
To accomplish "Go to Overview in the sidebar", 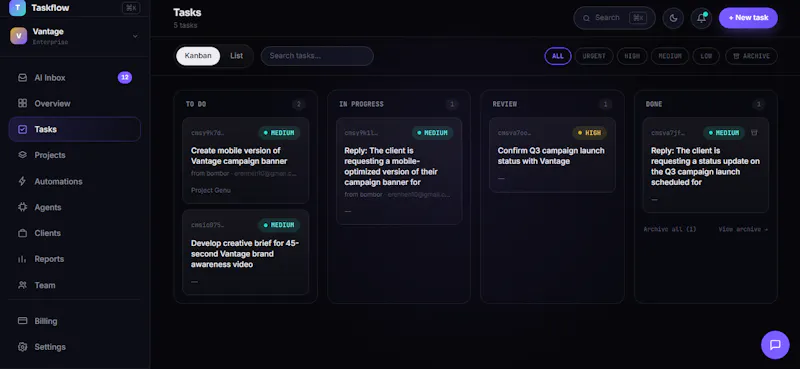I will (x=52, y=104).
